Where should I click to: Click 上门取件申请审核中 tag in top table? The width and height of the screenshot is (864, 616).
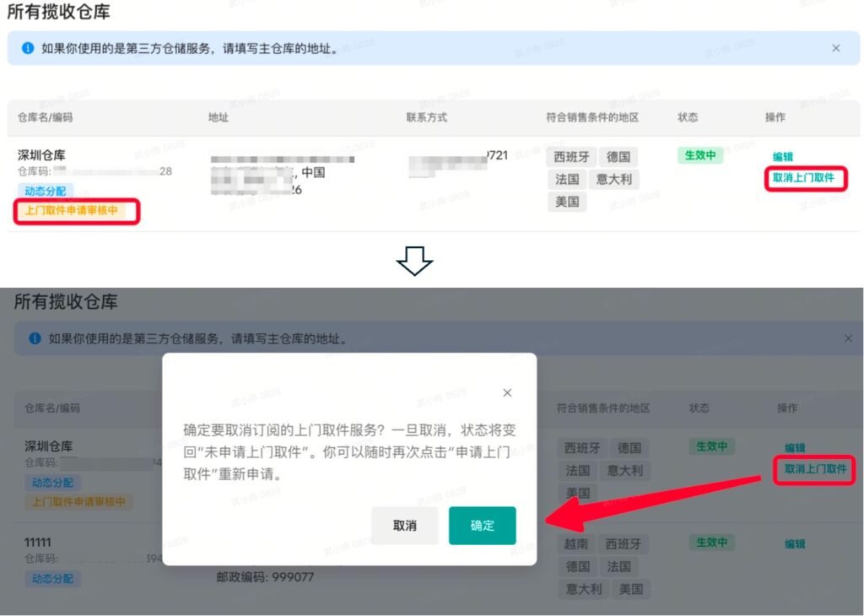pos(71,210)
